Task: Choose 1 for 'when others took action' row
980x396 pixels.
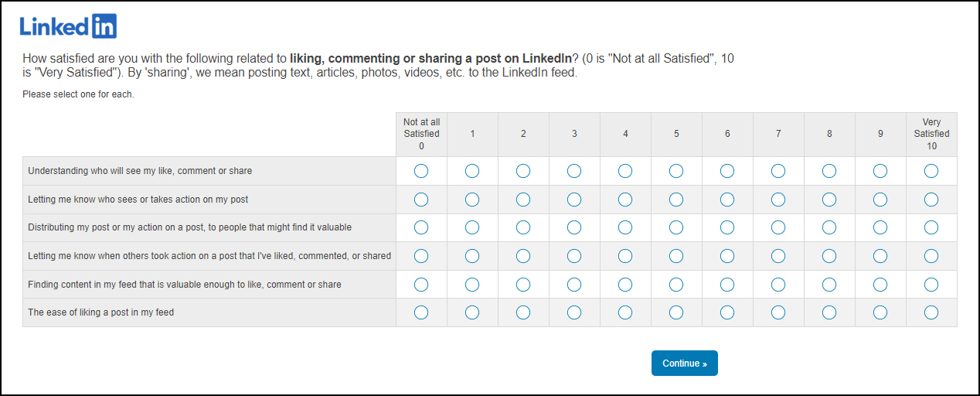Action: coord(472,256)
